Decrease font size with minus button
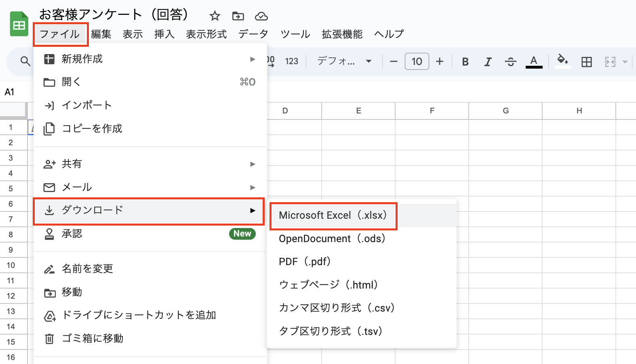The image size is (636, 364). pyautogui.click(x=394, y=61)
